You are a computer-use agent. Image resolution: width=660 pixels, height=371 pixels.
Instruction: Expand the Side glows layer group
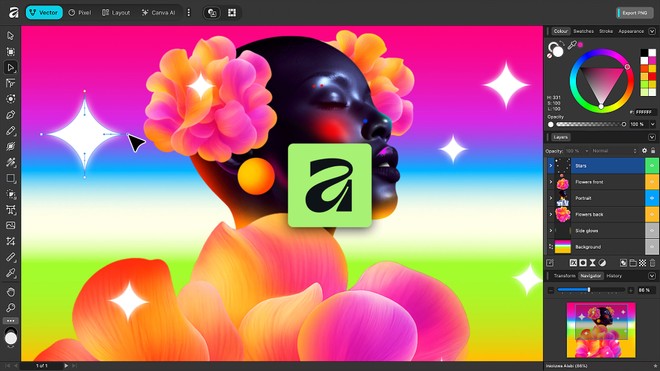click(551, 231)
